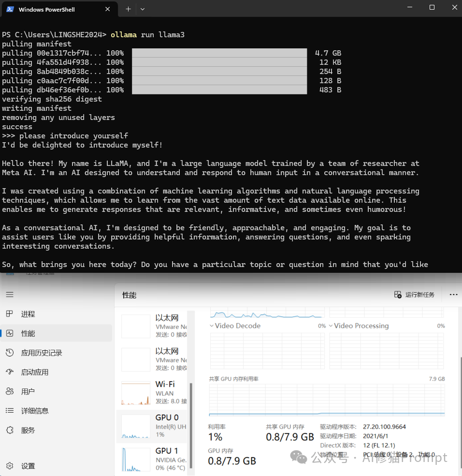Open the 进程 page in Task Manager

(x=56, y=314)
